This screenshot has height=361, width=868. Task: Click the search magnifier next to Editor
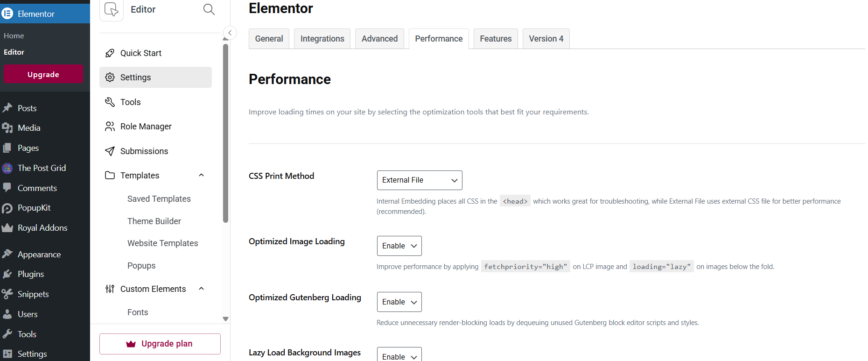coord(209,9)
